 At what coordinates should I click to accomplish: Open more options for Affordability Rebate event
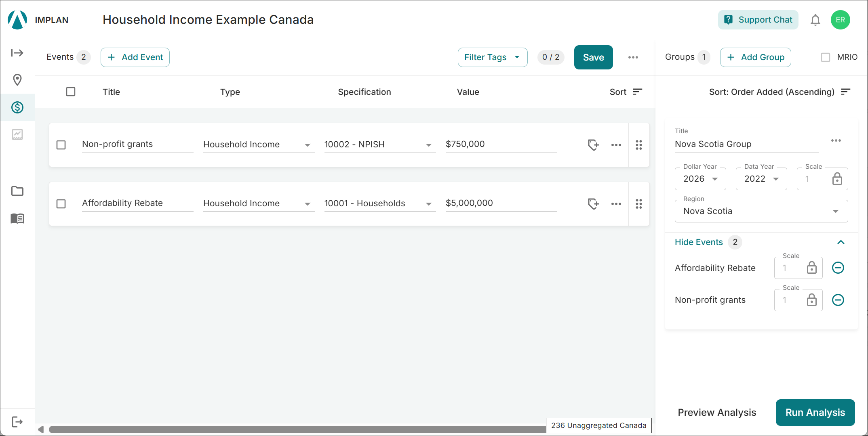[616, 204]
